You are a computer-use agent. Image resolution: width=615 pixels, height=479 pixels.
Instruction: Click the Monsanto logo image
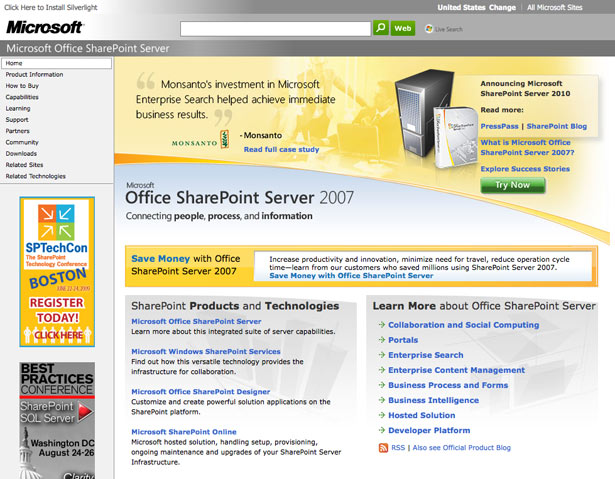200,140
